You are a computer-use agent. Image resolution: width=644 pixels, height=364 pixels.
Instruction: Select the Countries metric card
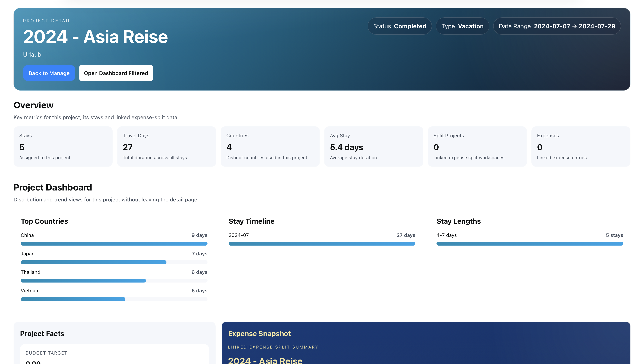(270, 147)
